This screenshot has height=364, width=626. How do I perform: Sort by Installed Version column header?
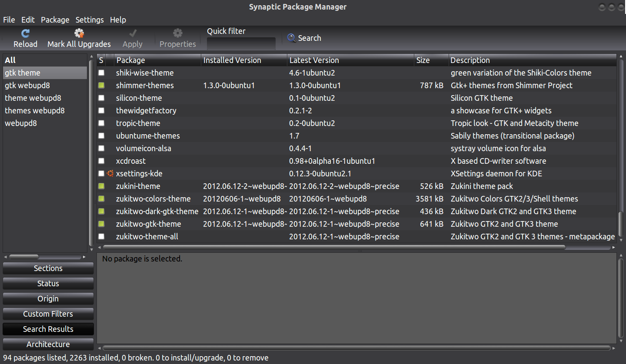tap(244, 60)
